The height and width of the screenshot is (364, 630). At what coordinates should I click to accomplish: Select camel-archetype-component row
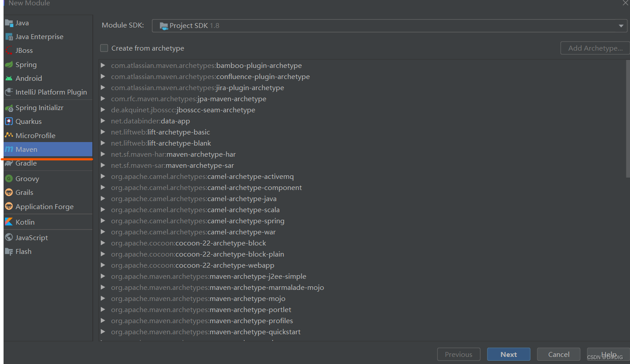pos(362,187)
